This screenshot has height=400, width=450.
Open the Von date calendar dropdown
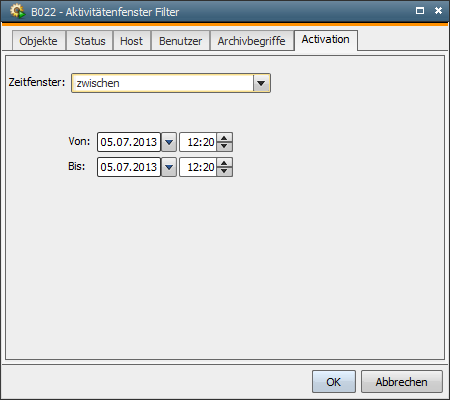[169, 142]
